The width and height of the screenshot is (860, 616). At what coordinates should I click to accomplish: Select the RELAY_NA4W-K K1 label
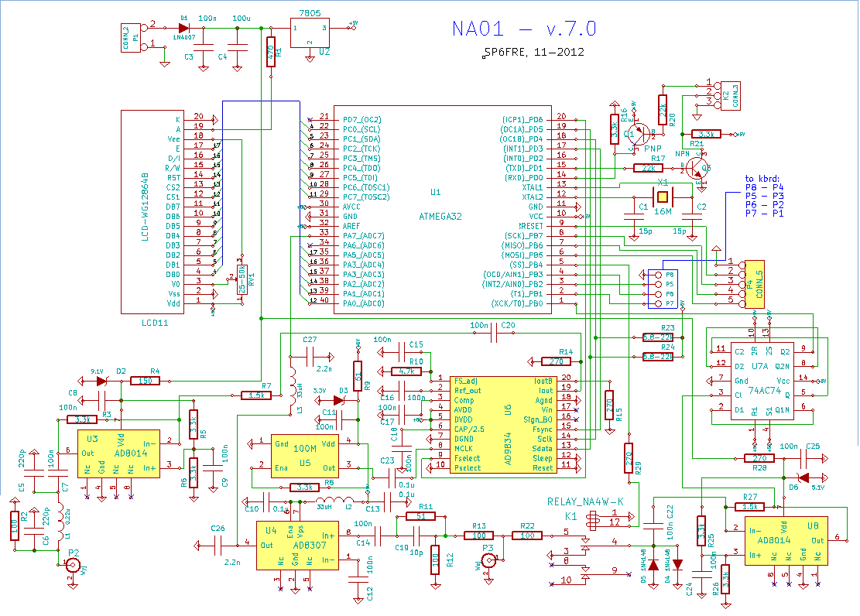tap(584, 501)
